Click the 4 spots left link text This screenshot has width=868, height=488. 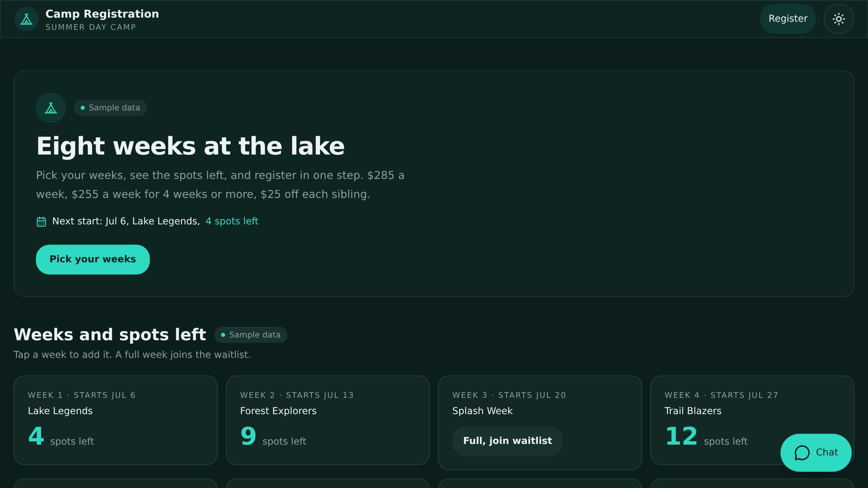tap(232, 221)
